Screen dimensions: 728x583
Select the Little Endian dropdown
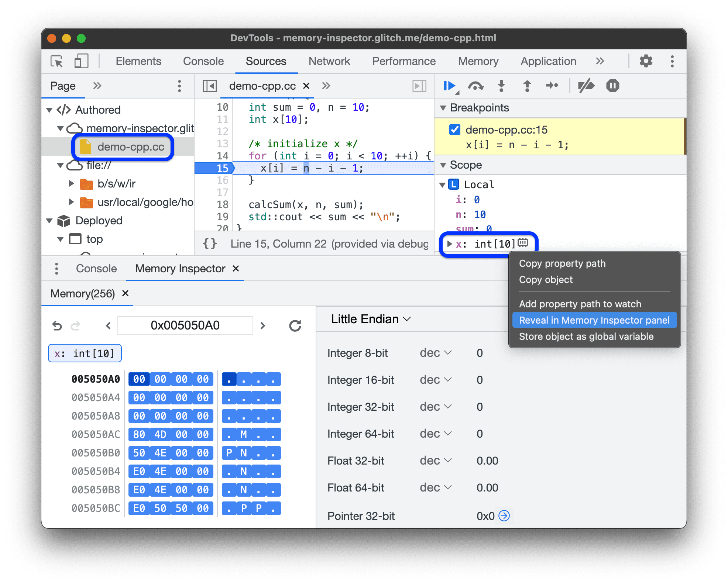(370, 320)
